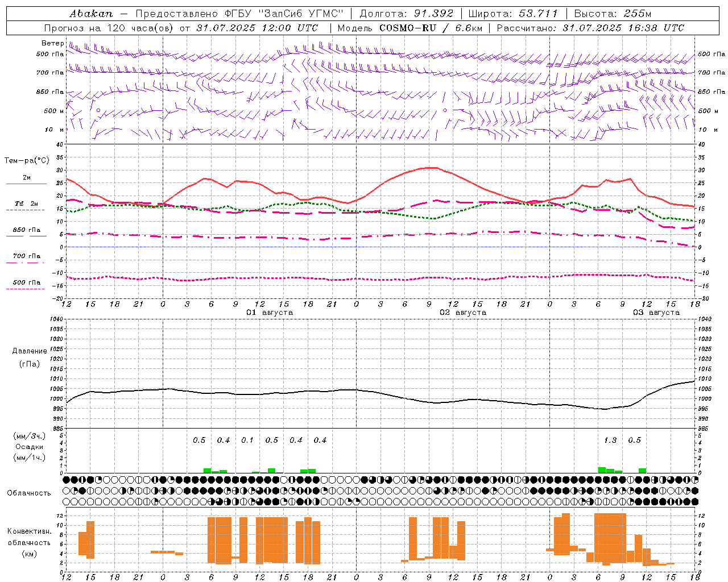Click the date label "02 августа"
The image size is (728, 582).
pos(463,313)
